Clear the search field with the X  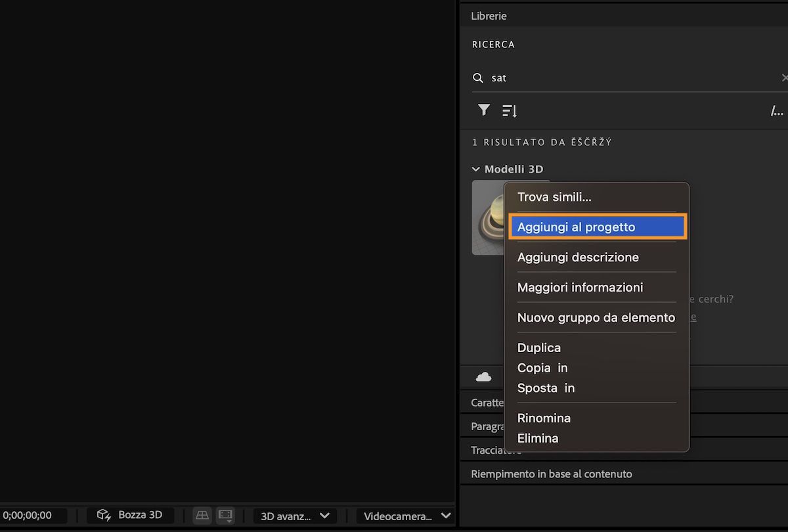point(784,78)
